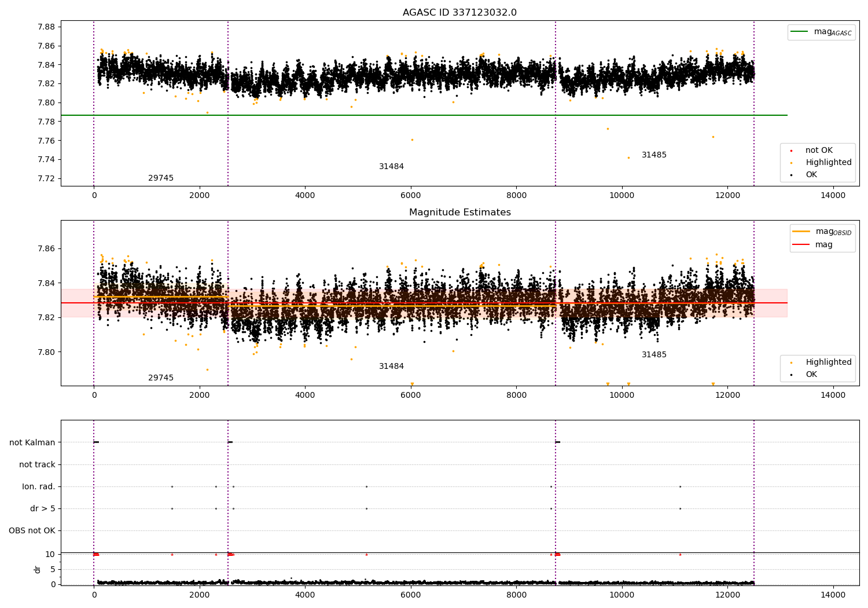The height and width of the screenshot is (608, 868).
Task: Click the 'dr' y-axis label
Action: [x=38, y=569]
